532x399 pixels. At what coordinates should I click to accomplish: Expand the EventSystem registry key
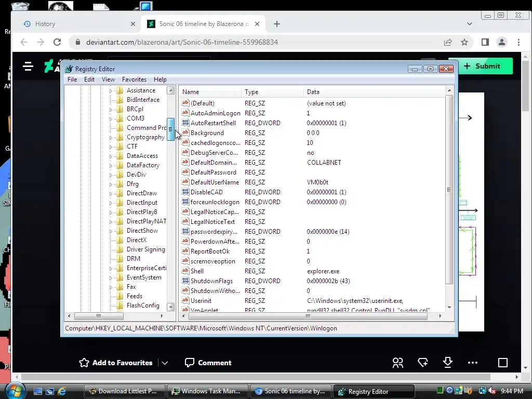[111, 278]
